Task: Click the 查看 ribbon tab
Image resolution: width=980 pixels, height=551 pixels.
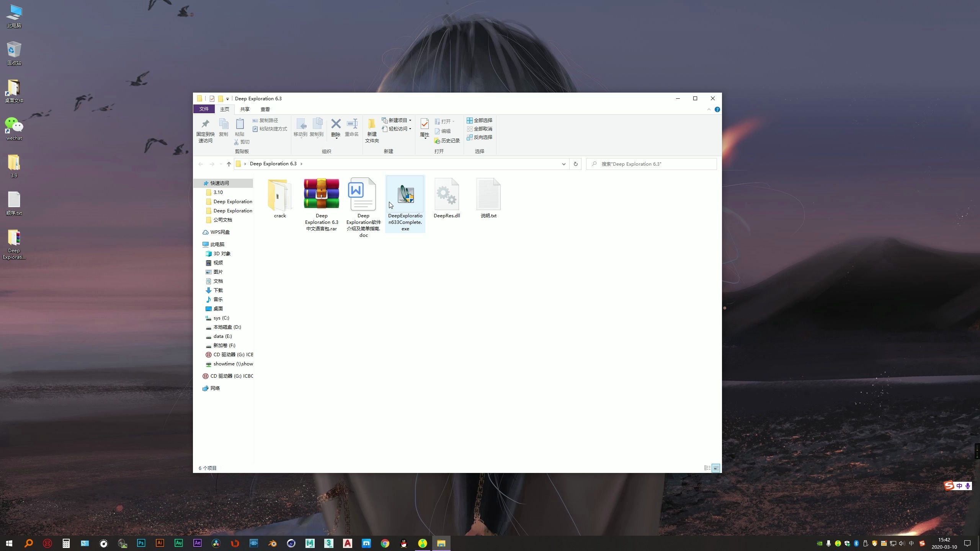Action: coord(265,109)
